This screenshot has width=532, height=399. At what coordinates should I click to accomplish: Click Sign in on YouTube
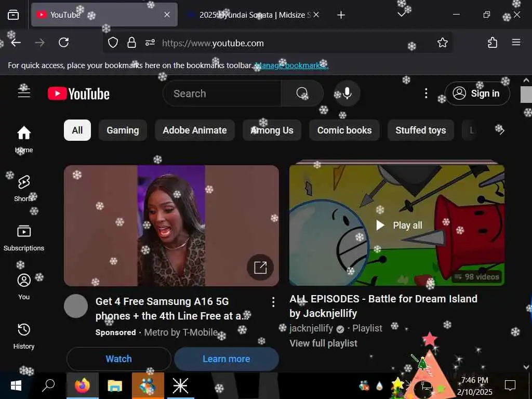[477, 94]
